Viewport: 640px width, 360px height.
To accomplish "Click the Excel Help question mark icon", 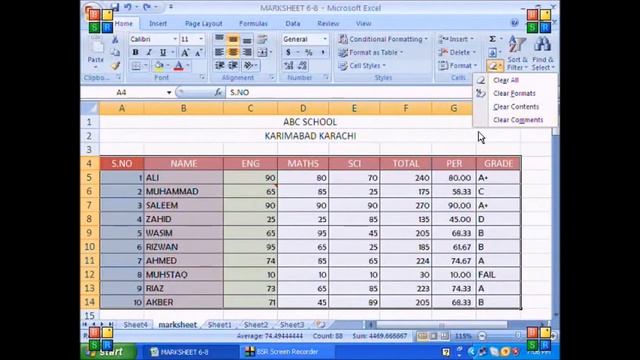I will (x=514, y=23).
